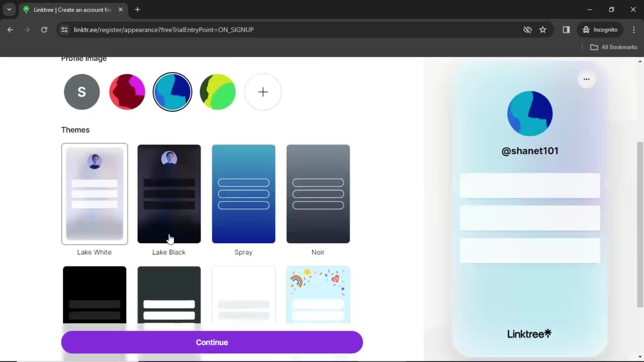Open the three-dot menu on phone preview
Viewport: 644px width, 362px height.
(x=586, y=79)
